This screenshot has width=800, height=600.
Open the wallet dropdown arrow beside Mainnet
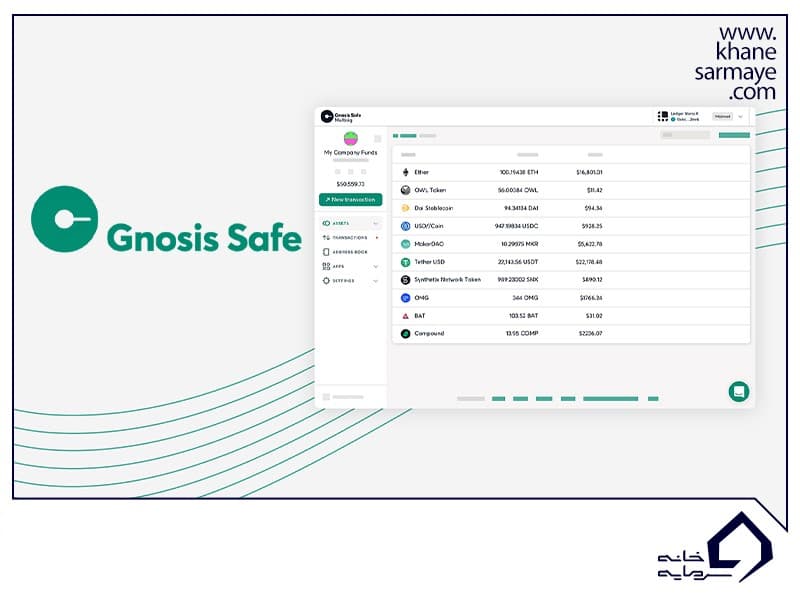click(x=740, y=117)
